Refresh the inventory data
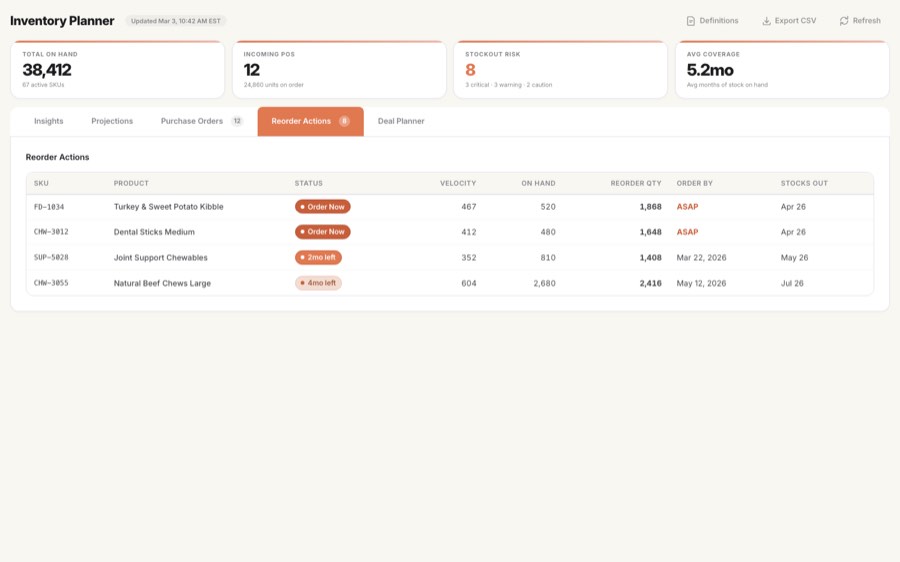The image size is (900, 562). coord(860,21)
